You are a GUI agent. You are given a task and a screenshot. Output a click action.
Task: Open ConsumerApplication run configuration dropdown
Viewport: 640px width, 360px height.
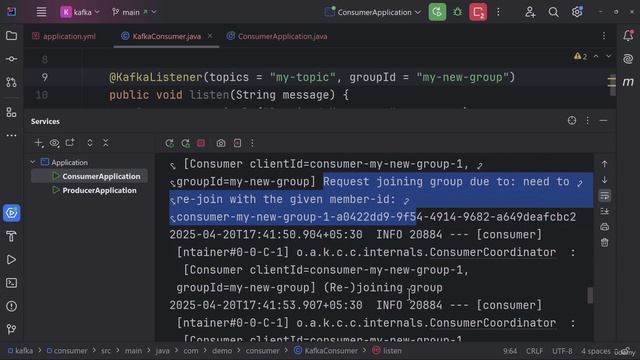coord(373,12)
